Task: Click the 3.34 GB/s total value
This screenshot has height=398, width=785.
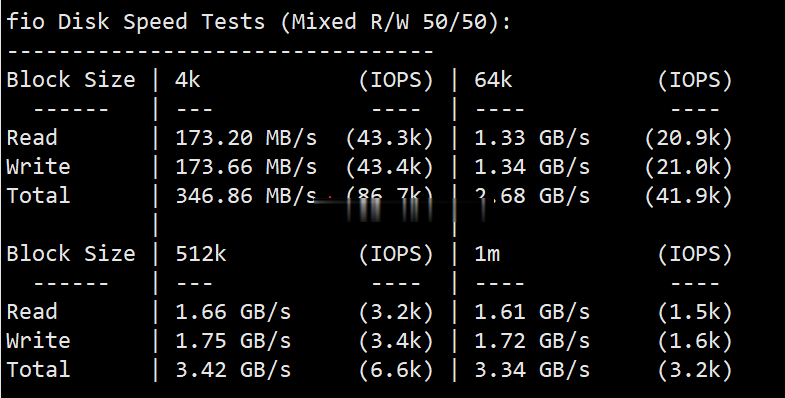Action: (532, 370)
